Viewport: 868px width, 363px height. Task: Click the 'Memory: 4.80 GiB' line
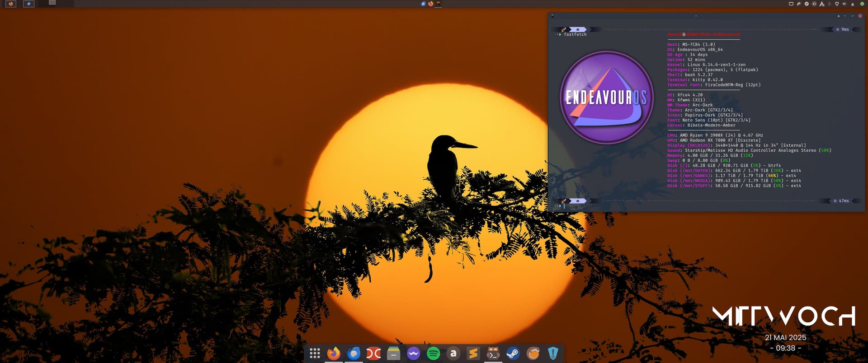click(x=710, y=155)
